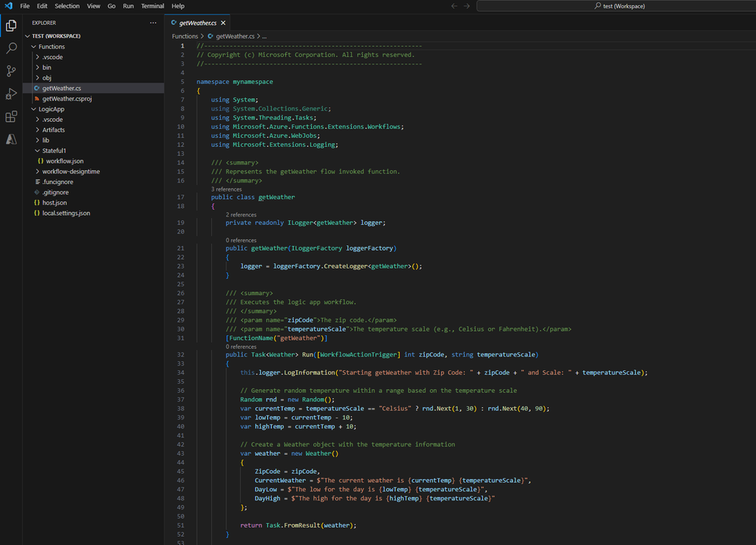Open the Terminal menu
This screenshot has width=756, height=545.
pyautogui.click(x=152, y=6)
